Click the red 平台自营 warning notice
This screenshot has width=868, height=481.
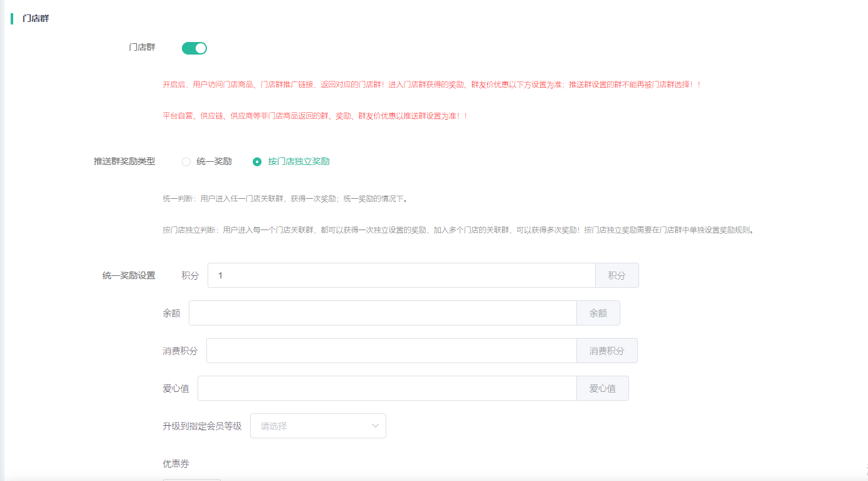pyautogui.click(x=315, y=116)
